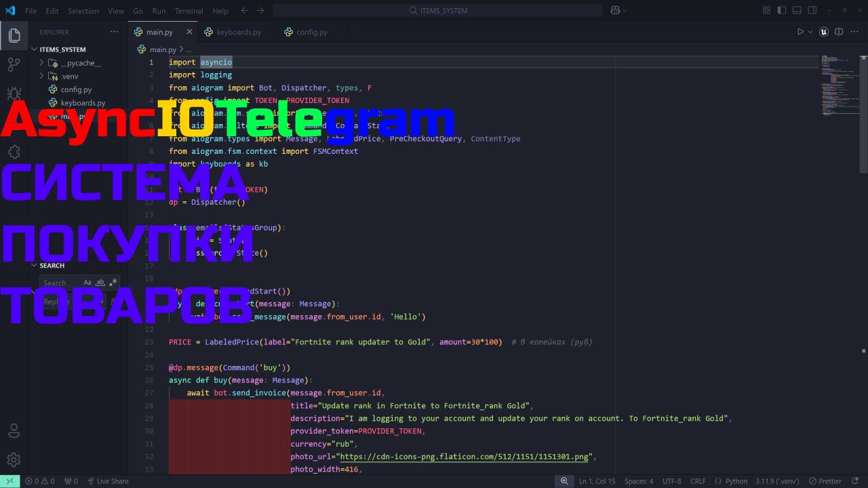Open the Run menu
The width and height of the screenshot is (868, 488).
tap(159, 11)
